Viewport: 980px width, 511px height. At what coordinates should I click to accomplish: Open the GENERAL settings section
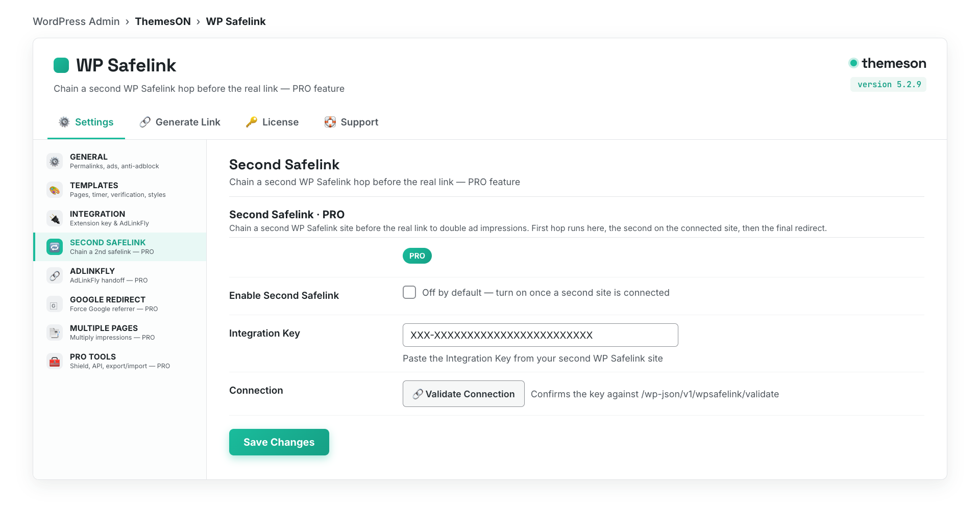[x=120, y=161]
